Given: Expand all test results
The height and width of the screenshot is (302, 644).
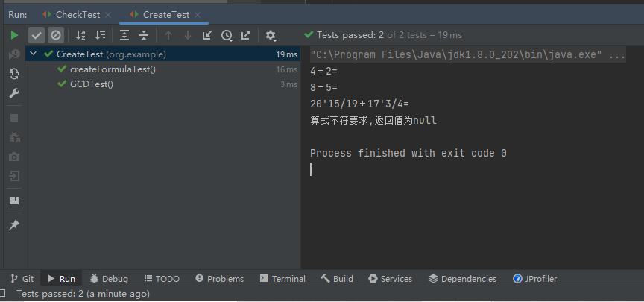Looking at the screenshot, I should point(124,35).
